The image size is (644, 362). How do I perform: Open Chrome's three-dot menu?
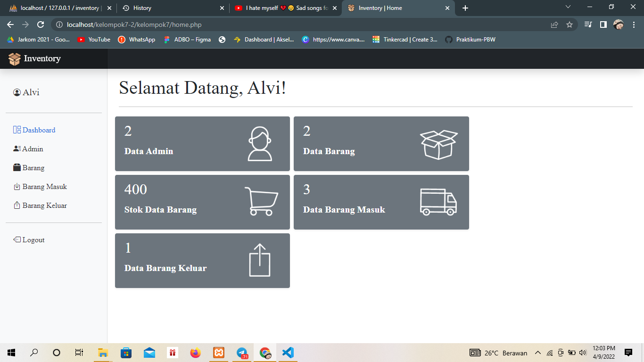[x=634, y=24]
